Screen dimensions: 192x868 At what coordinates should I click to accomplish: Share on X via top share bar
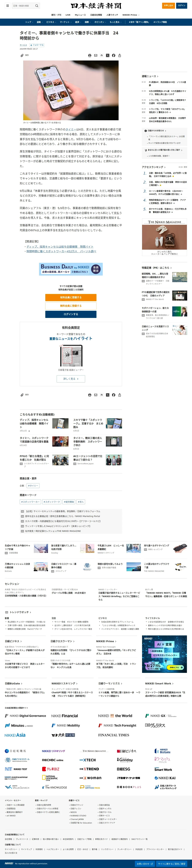108,55
